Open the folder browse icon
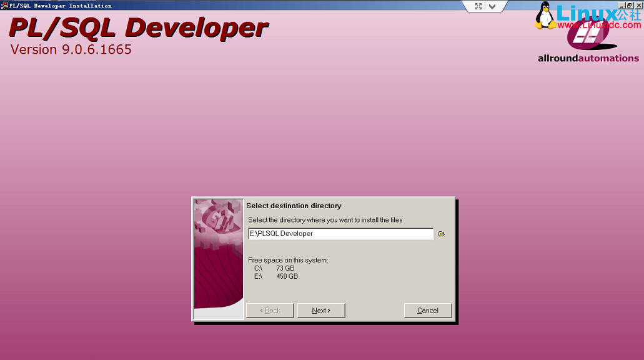The width and height of the screenshot is (644, 360). 442,234
